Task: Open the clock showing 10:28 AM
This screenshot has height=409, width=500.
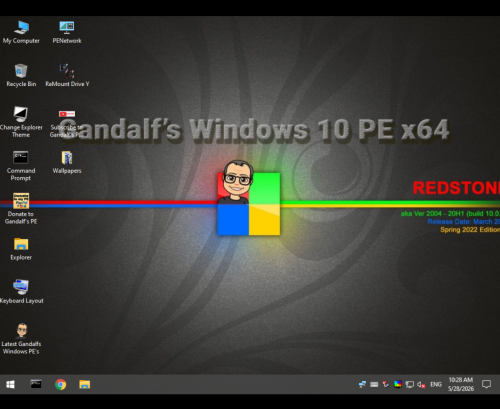Action: (461, 384)
